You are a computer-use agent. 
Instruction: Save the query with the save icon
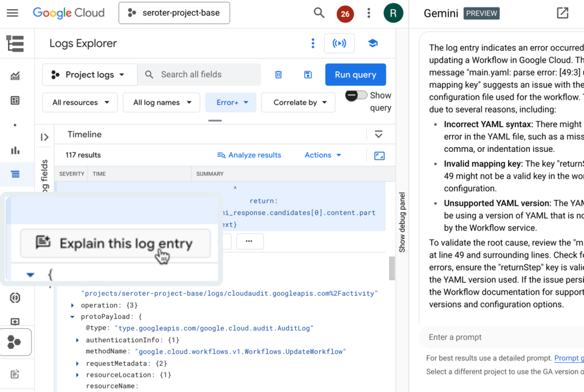(x=308, y=75)
